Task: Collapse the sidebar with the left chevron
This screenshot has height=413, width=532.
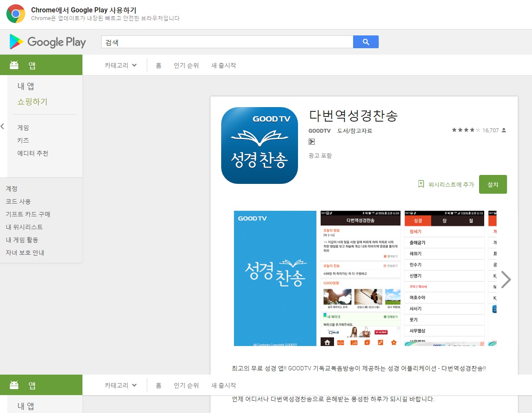Action: point(3,126)
